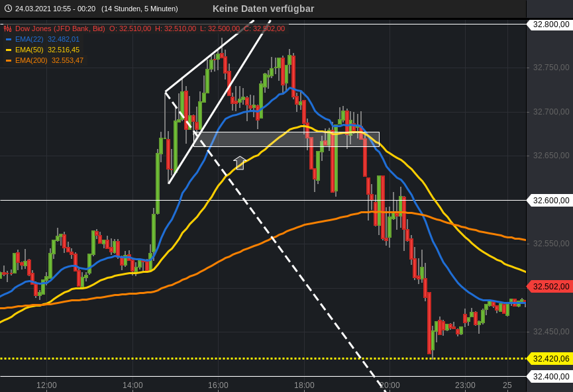Click the 18:00 time axis label
The width and height of the screenshot is (573, 392).
point(304,385)
